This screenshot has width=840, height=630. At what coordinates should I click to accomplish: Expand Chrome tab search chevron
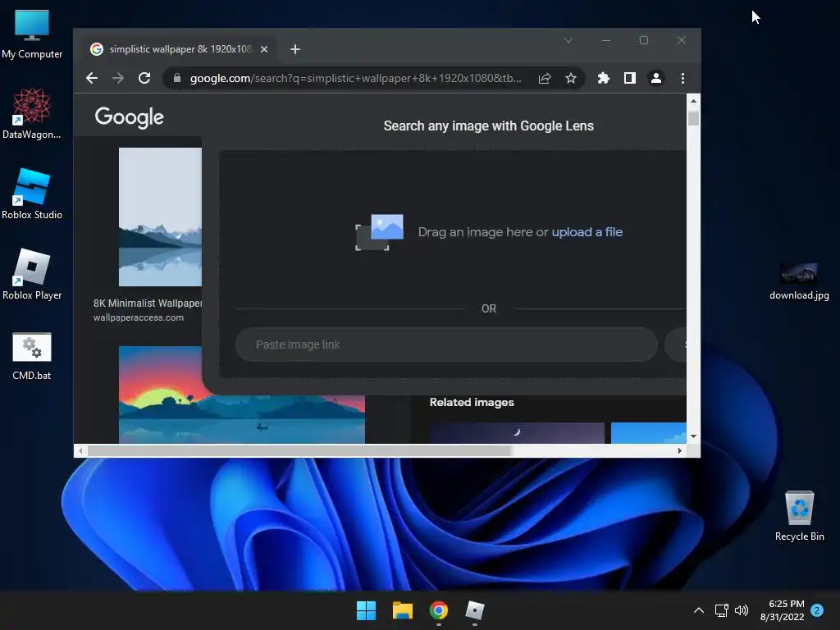tap(568, 40)
